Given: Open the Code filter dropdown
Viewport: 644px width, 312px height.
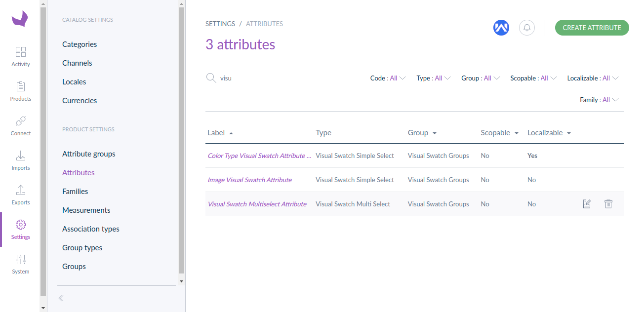Looking at the screenshot, I should (388, 78).
